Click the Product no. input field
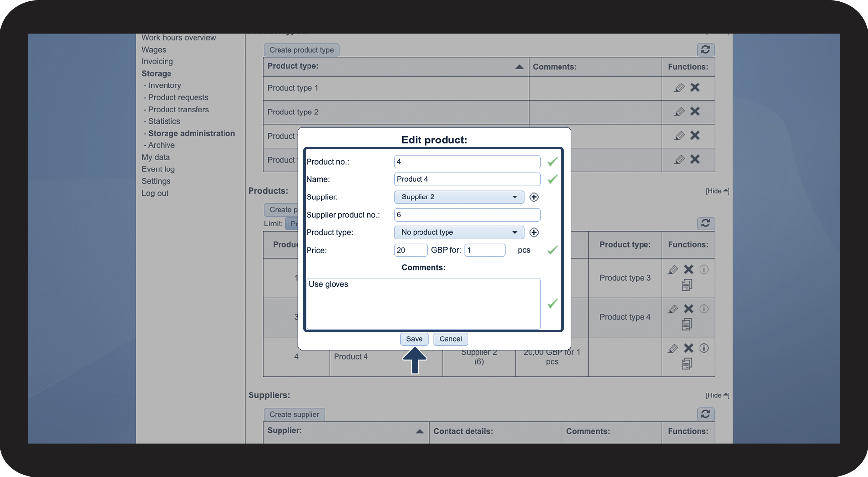868x477 pixels. [x=467, y=162]
